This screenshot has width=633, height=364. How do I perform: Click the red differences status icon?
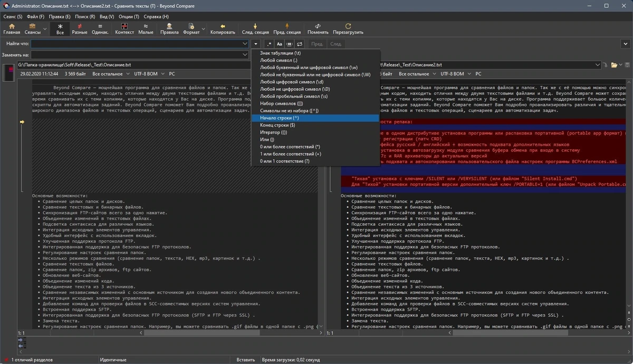pyautogui.click(x=6, y=360)
